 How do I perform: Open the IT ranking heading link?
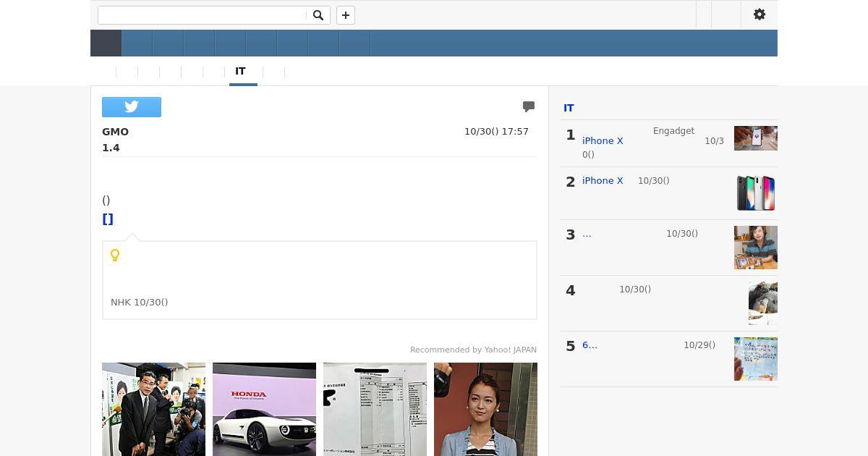pos(569,108)
